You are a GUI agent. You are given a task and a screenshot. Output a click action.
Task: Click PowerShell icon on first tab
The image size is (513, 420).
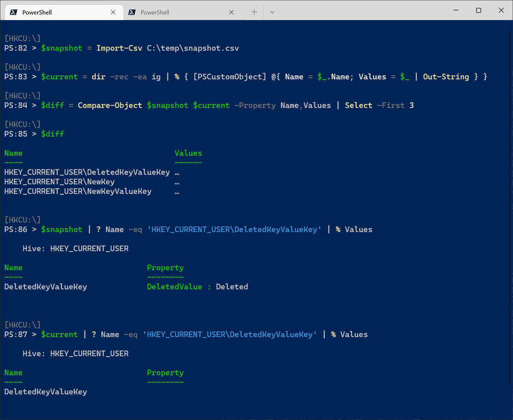[x=13, y=12]
